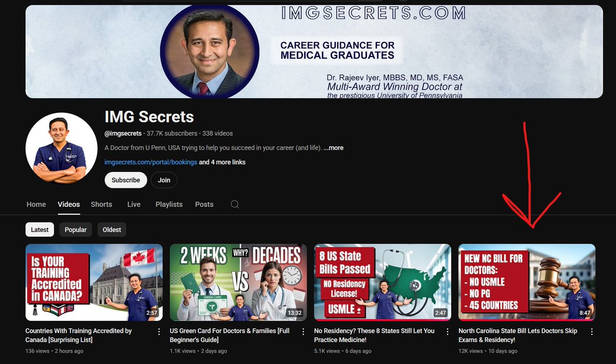
Task: Click '136 views · 2 hours ago' metadata
Action: click(54, 351)
